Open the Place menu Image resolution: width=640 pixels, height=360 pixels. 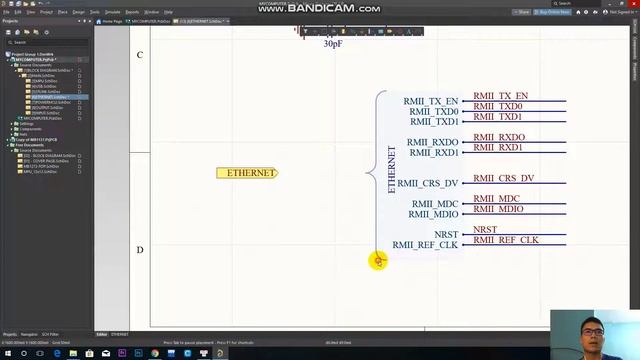click(62, 12)
